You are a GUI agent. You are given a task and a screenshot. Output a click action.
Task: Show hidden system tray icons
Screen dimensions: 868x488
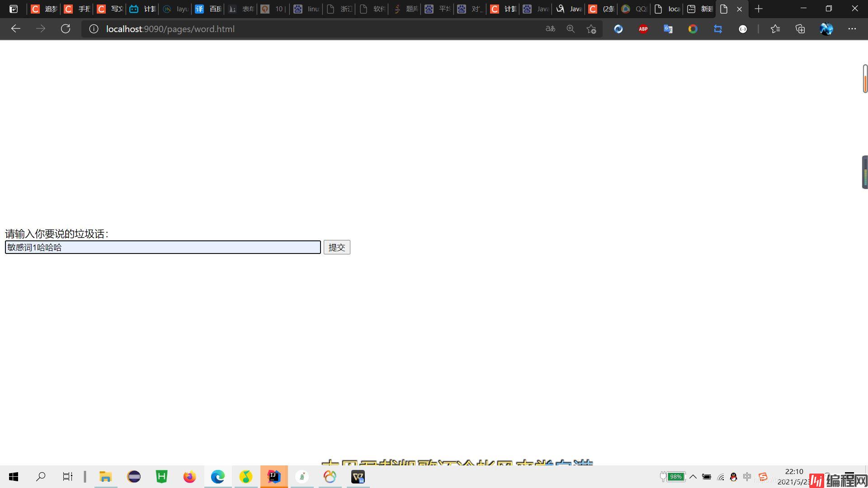click(x=693, y=477)
